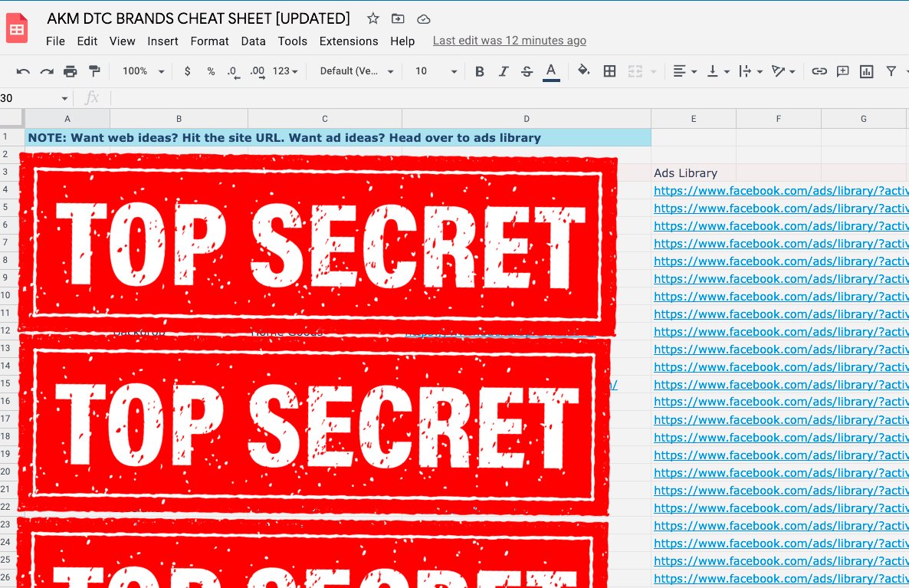Screen dimensions: 909x588
Task: Open the borders tool
Action: pos(609,71)
